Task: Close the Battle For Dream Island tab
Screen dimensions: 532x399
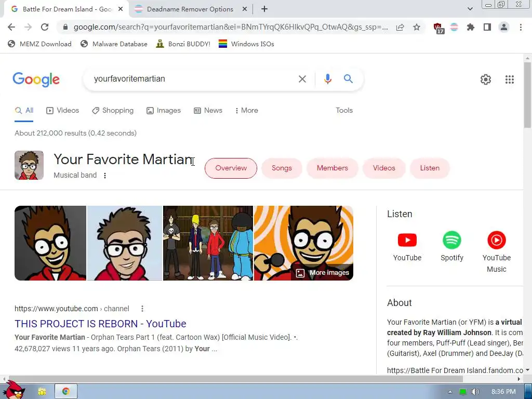Action: coord(121,9)
